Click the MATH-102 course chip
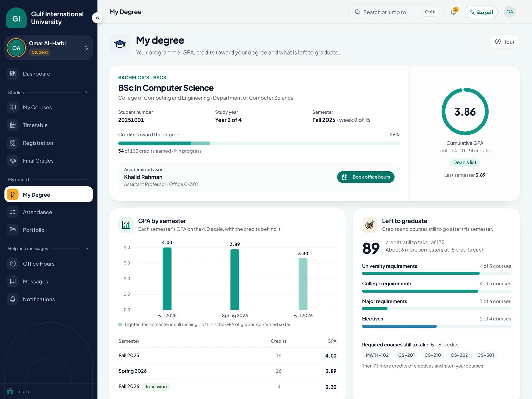This screenshot has width=532, height=399. pos(377,355)
